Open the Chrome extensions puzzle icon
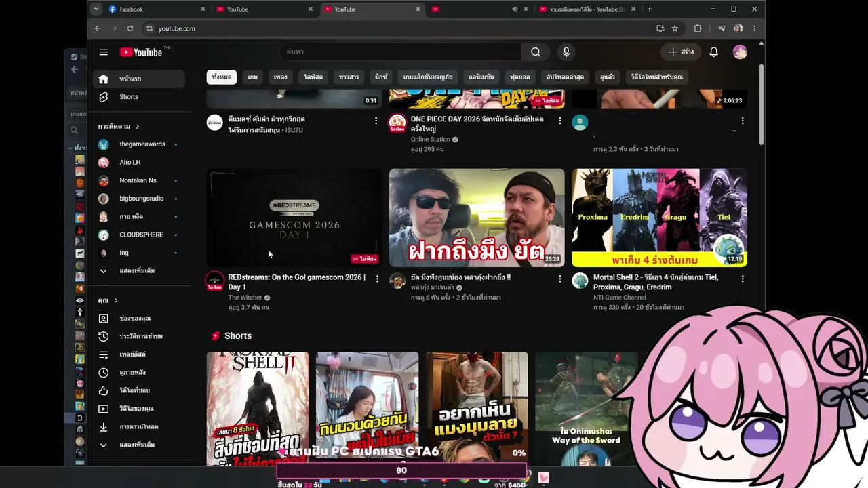 click(x=698, y=28)
